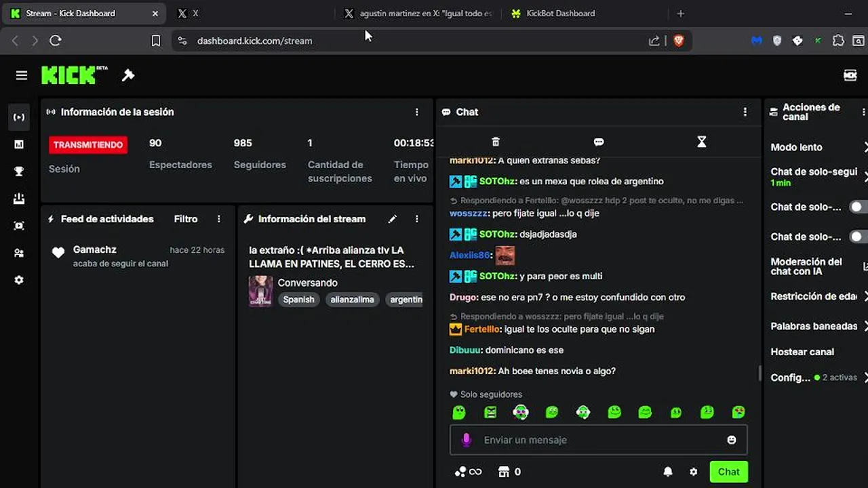Select the last green emote with red cheeks

coord(738,412)
